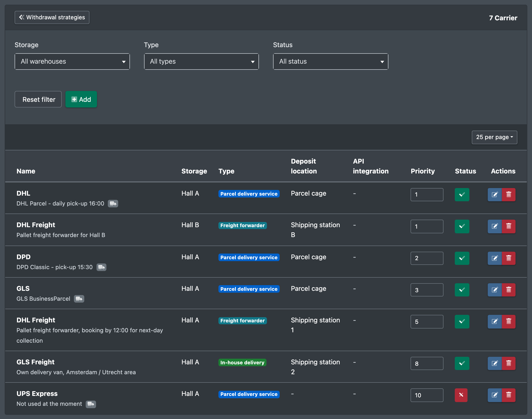Delete the DPD carrier

508,258
